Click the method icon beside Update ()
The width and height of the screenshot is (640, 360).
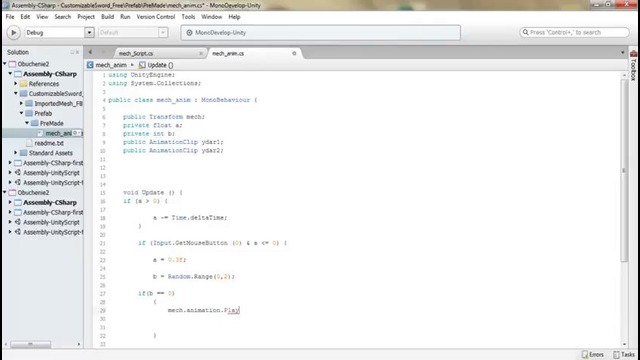pyautogui.click(x=142, y=65)
